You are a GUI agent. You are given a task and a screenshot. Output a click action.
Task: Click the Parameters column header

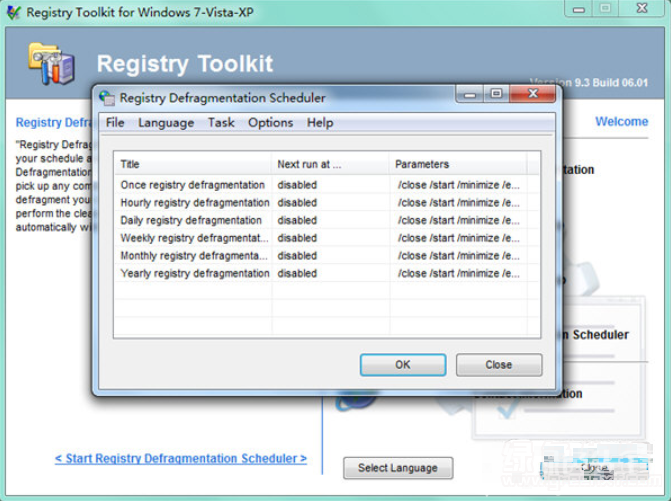[458, 164]
